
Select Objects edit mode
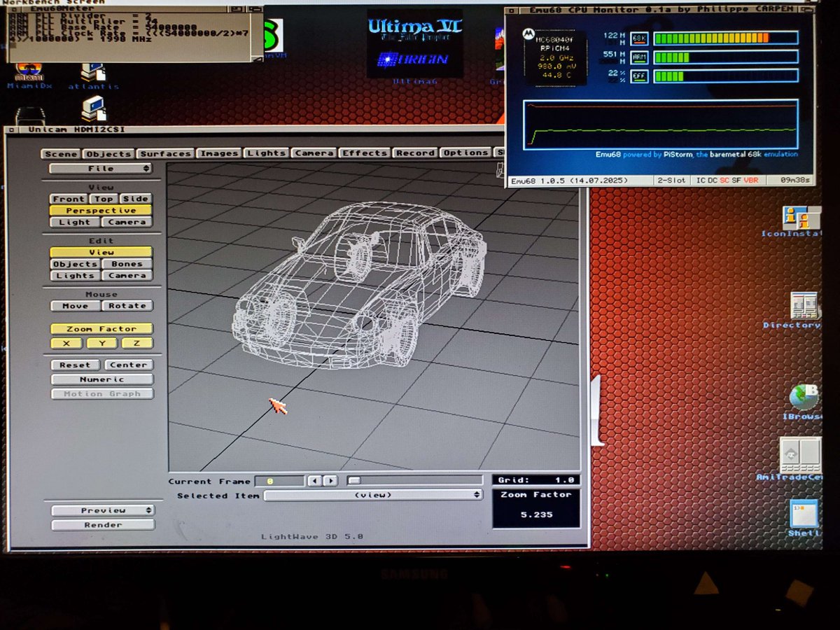pos(75,264)
